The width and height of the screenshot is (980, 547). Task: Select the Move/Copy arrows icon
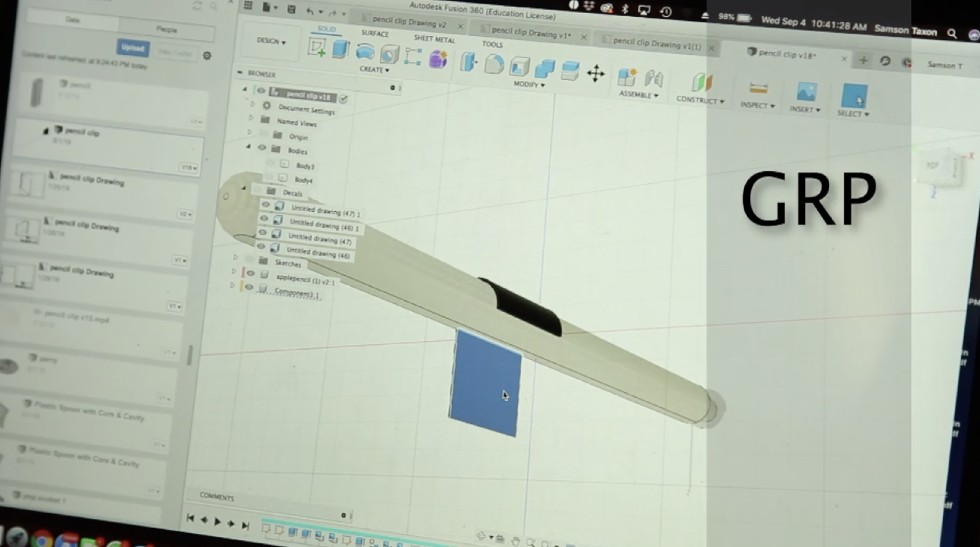595,73
